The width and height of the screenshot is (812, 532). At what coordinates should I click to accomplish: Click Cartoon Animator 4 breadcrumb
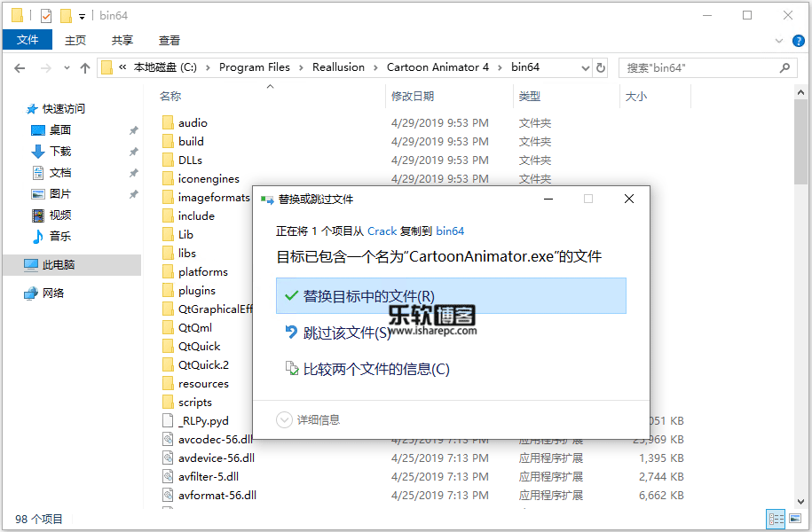pos(438,67)
